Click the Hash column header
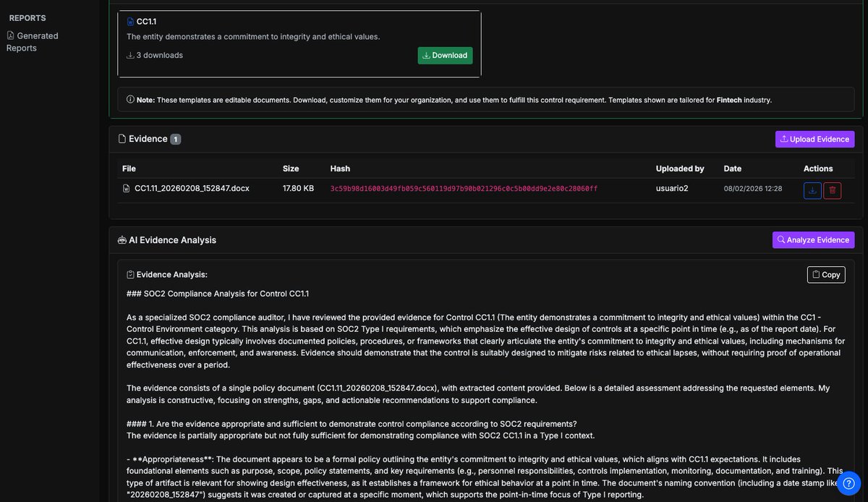Image resolution: width=868 pixels, height=502 pixels. pos(340,169)
